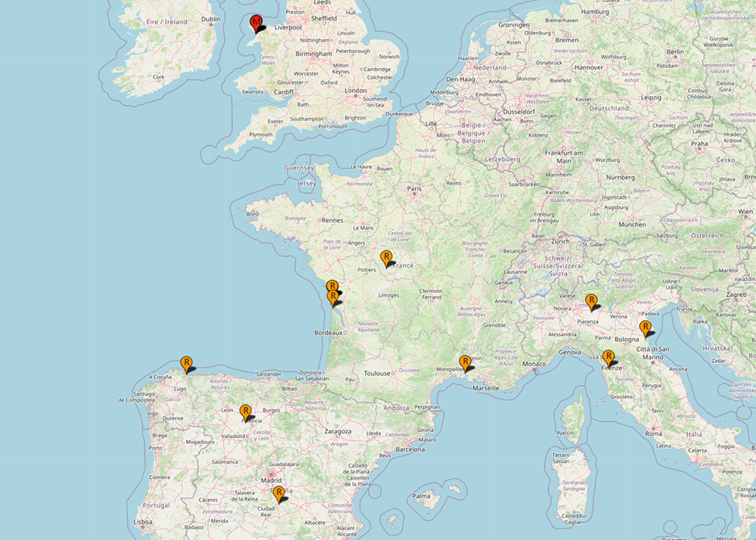Select the Zürich label
This screenshot has height=540, width=756.
560,241
